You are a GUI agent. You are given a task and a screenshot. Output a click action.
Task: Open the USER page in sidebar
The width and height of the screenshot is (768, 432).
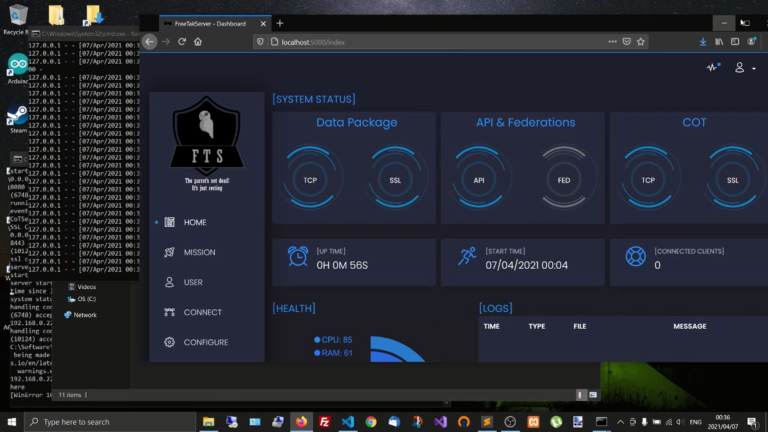point(193,282)
